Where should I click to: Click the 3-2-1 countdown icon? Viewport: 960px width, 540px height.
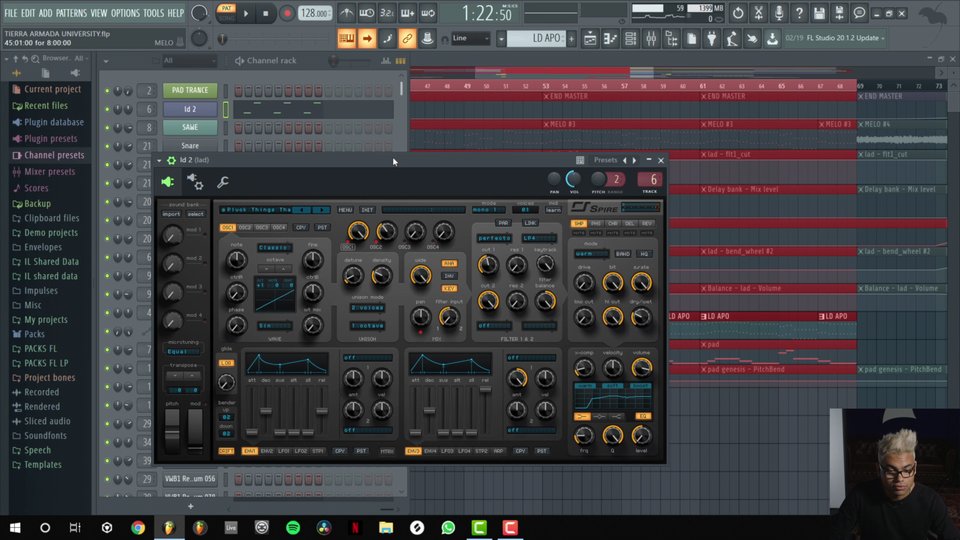(387, 13)
